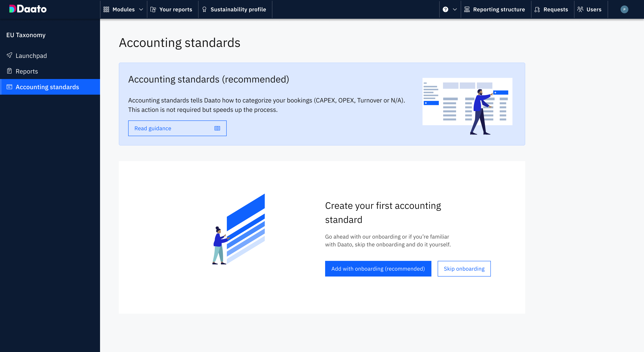The width and height of the screenshot is (644, 352).
Task: Select Accounting standards sidebar item
Action: pos(47,87)
